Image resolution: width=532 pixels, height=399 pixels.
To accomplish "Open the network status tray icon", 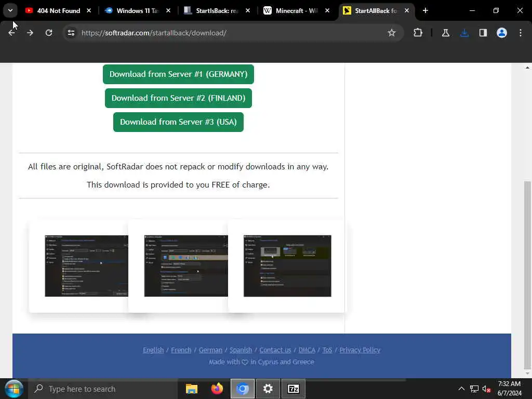I will [474, 389].
